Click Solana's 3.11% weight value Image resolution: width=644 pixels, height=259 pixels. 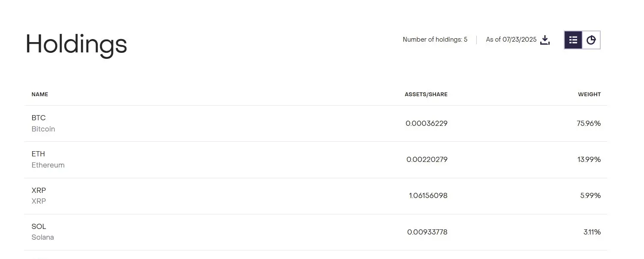tap(592, 232)
